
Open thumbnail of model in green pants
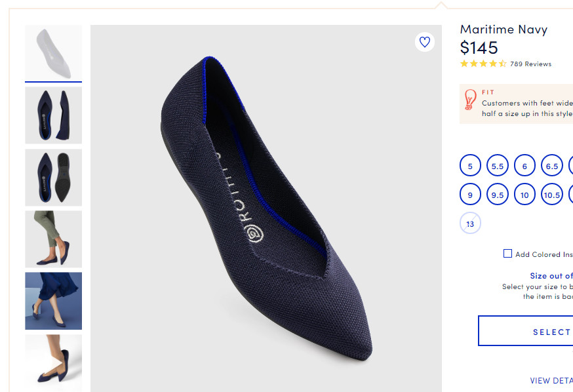click(53, 239)
